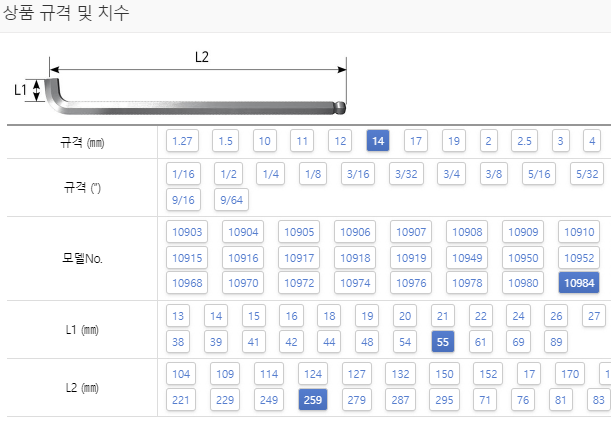Choose model number 10910
Image resolution: width=611 pixels, height=422 pixels.
[579, 232]
